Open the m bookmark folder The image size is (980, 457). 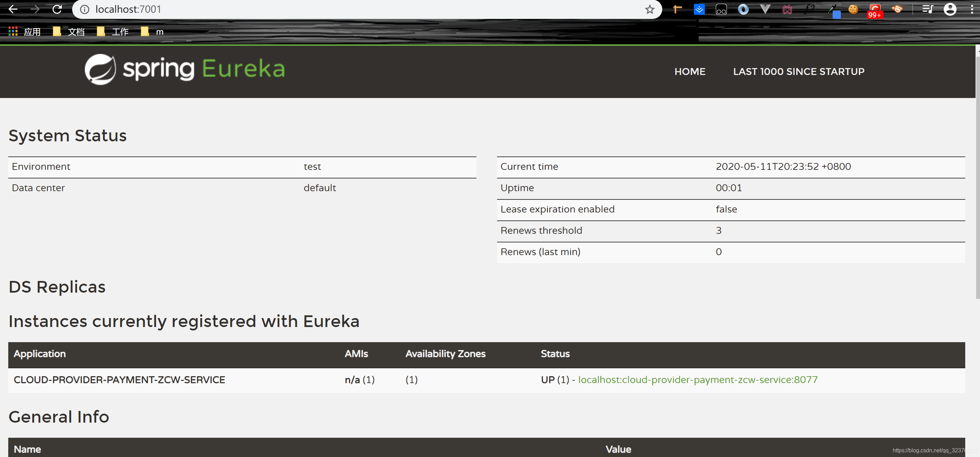(x=152, y=32)
